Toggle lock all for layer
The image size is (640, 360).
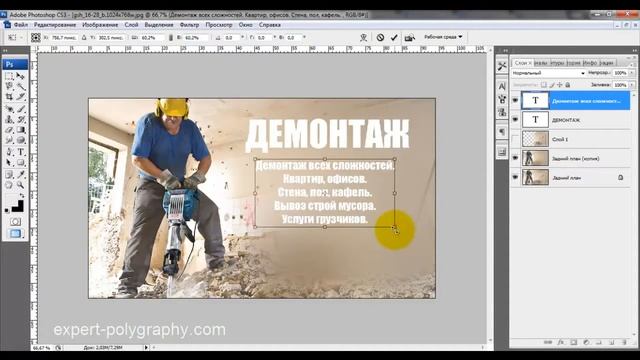(x=567, y=85)
